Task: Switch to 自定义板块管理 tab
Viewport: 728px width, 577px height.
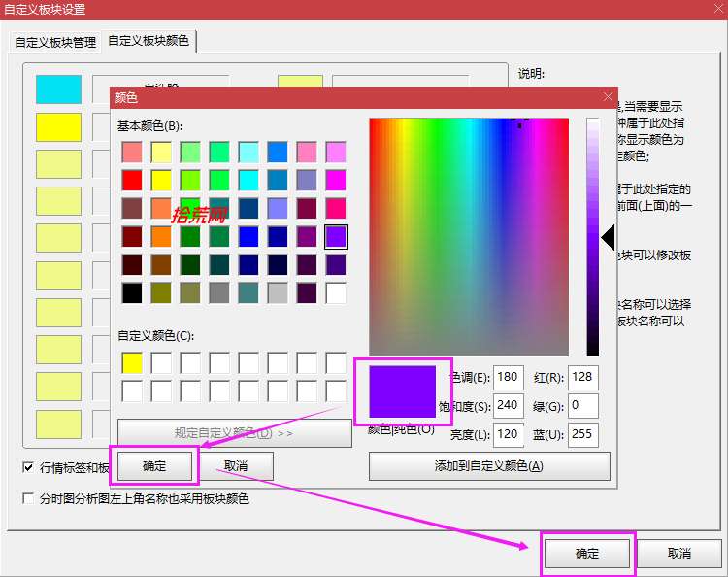Action: point(55,43)
